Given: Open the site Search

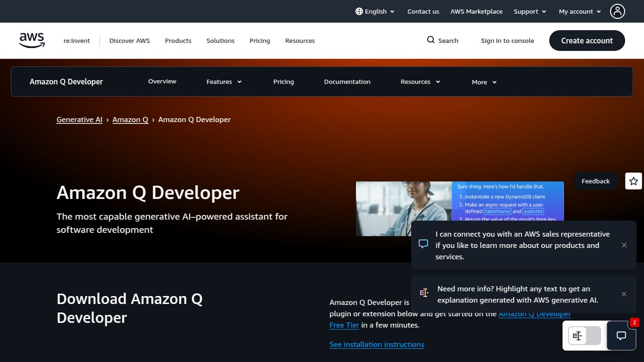Looking at the screenshot, I should click(442, 41).
